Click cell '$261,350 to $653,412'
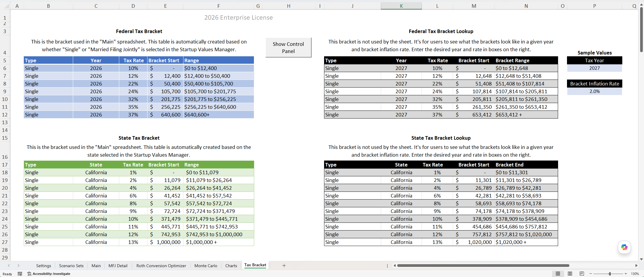The width and height of the screenshot is (644, 277). 526,107
